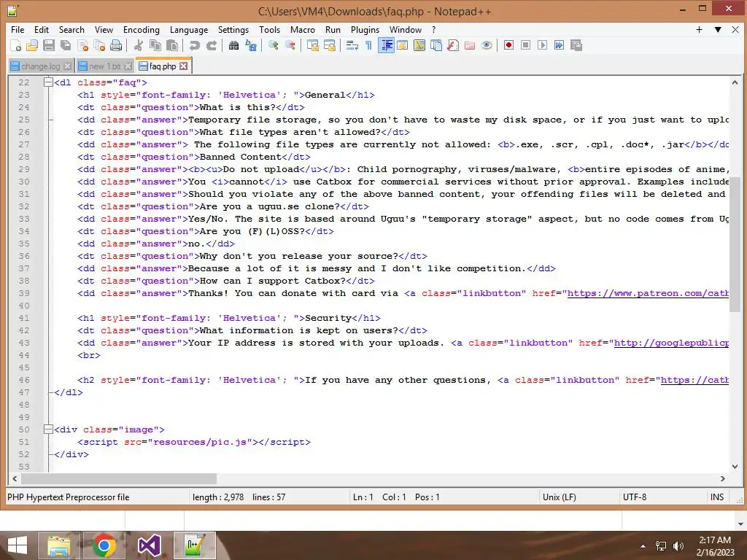Viewport: 747px width, 560px height.
Task: Click the Paste clipboard toolbar icon
Action: pos(172,45)
